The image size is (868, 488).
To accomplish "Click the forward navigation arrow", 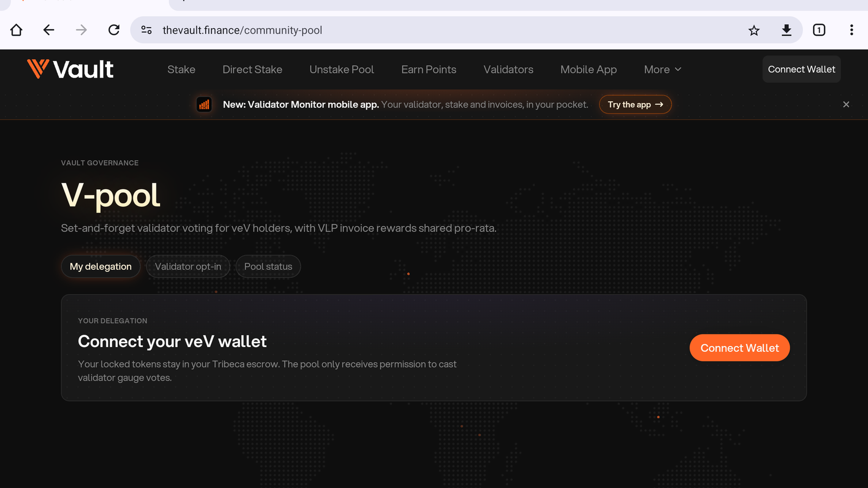I will 81,30.
